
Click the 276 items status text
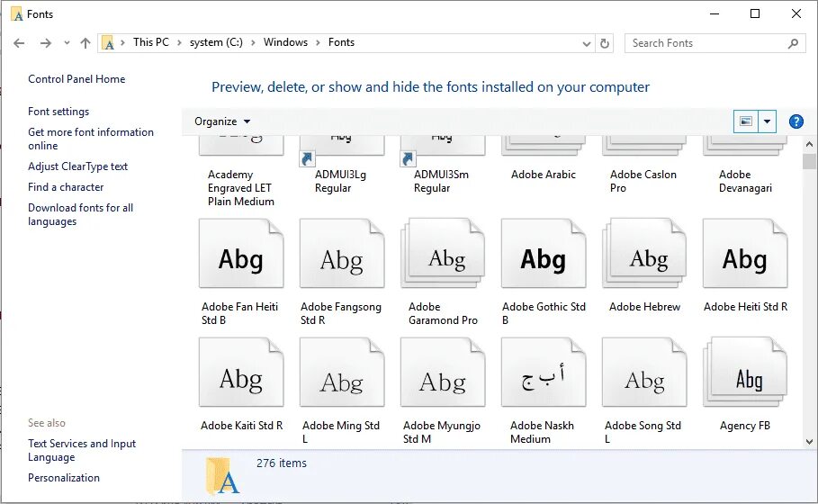281,463
